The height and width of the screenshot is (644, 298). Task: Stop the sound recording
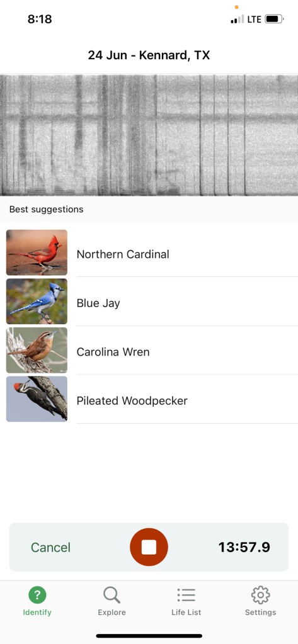click(149, 547)
